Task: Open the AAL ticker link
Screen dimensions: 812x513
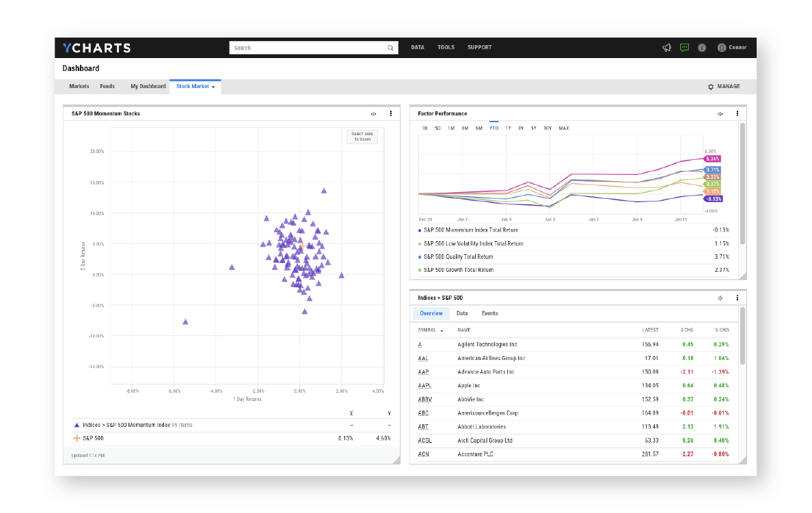Action: point(423,358)
